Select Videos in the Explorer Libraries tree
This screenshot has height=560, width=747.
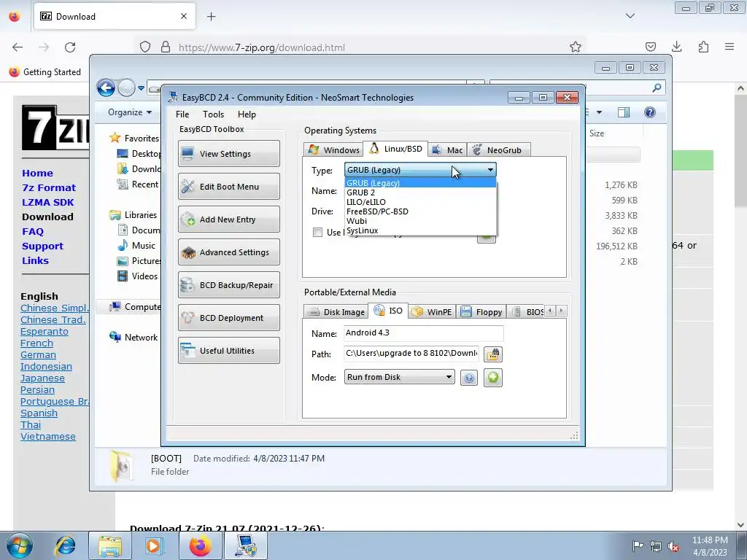click(x=138, y=276)
